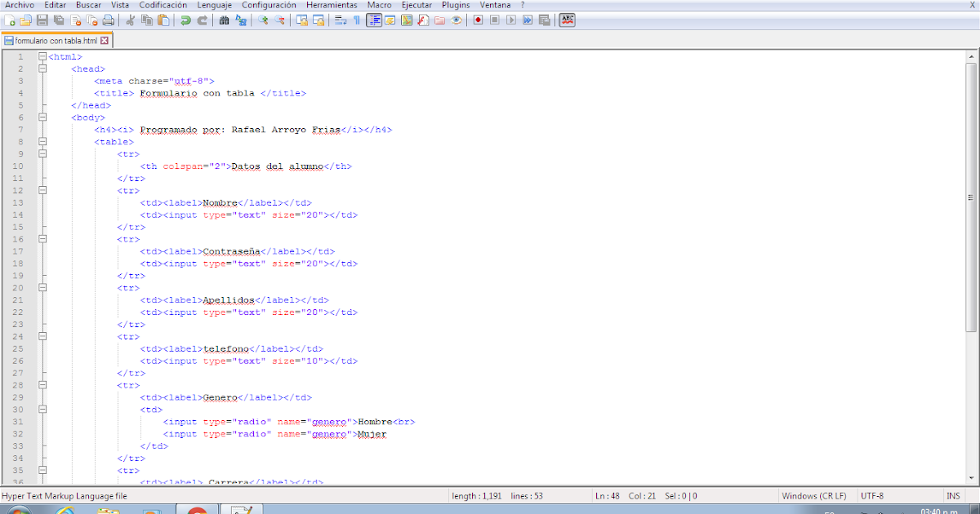Click the UTF-8 status bar indicator
Image resolution: width=980 pixels, height=514 pixels.
click(871, 495)
